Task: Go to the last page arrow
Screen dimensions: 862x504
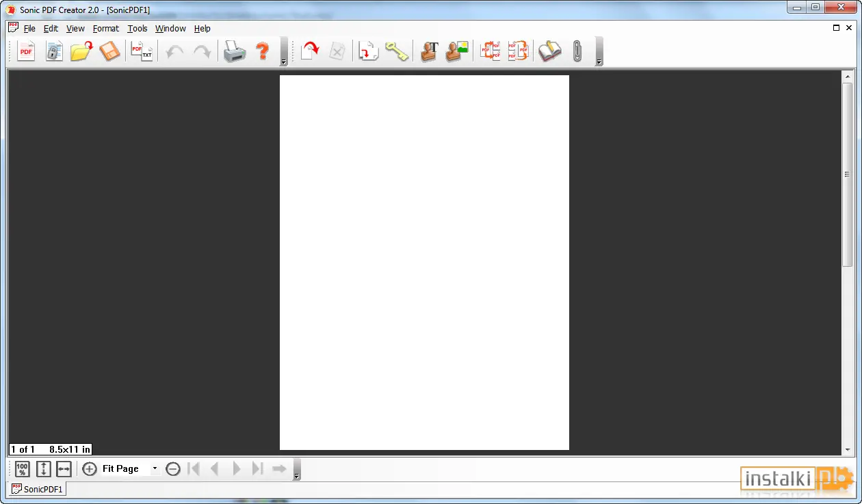Action: pos(257,469)
